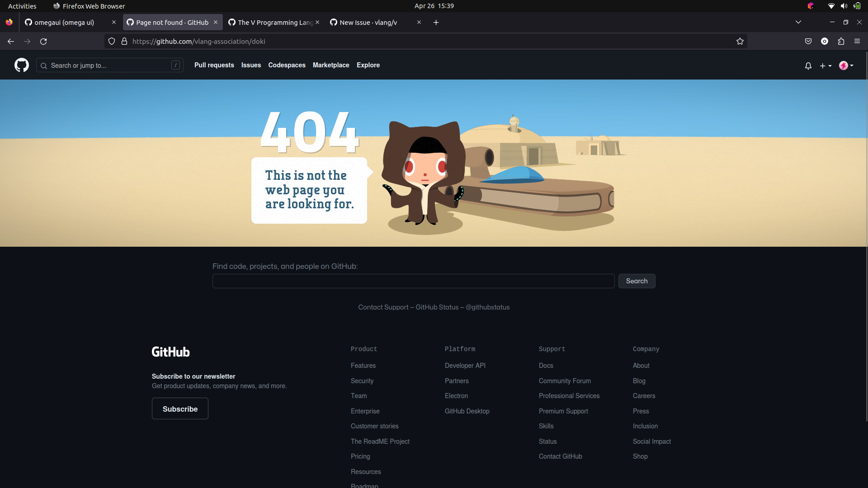Click the save to Pocket icon
This screenshot has width=868, height=488.
click(x=808, y=41)
